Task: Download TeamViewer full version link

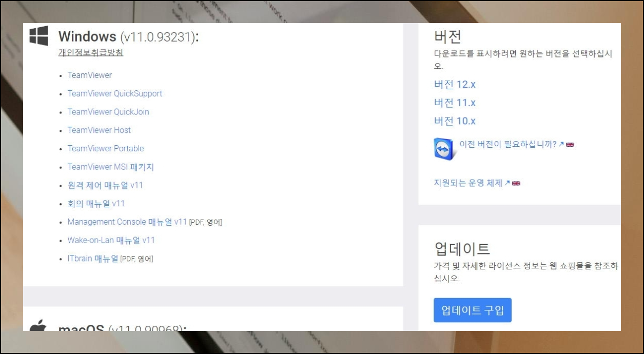Action: [90, 75]
